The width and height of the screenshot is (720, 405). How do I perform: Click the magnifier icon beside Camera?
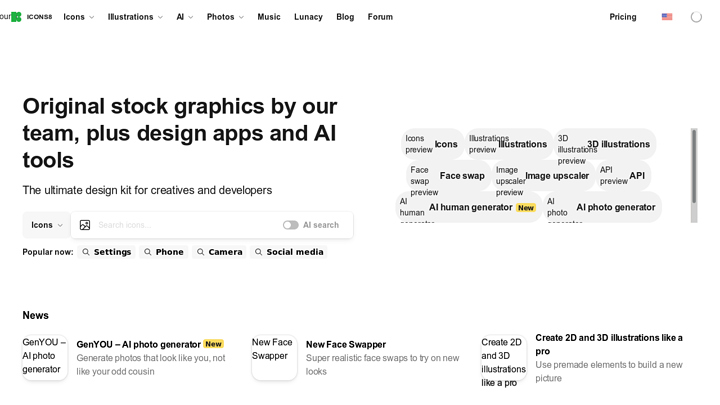pyautogui.click(x=200, y=252)
